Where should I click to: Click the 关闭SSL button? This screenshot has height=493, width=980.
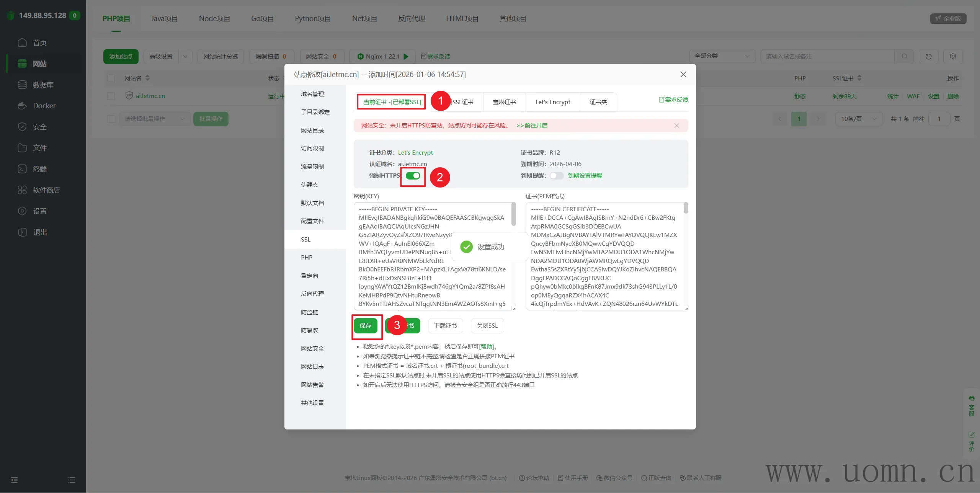click(487, 326)
